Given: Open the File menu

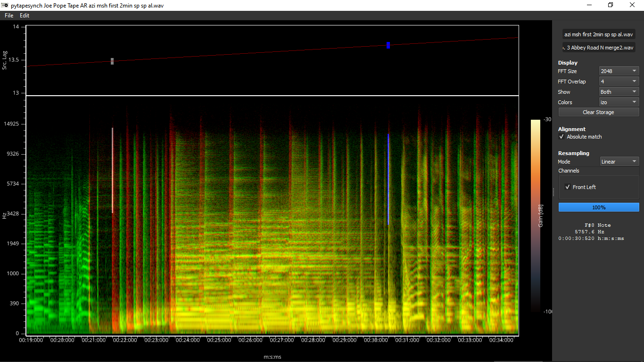Looking at the screenshot, I should 9,16.
